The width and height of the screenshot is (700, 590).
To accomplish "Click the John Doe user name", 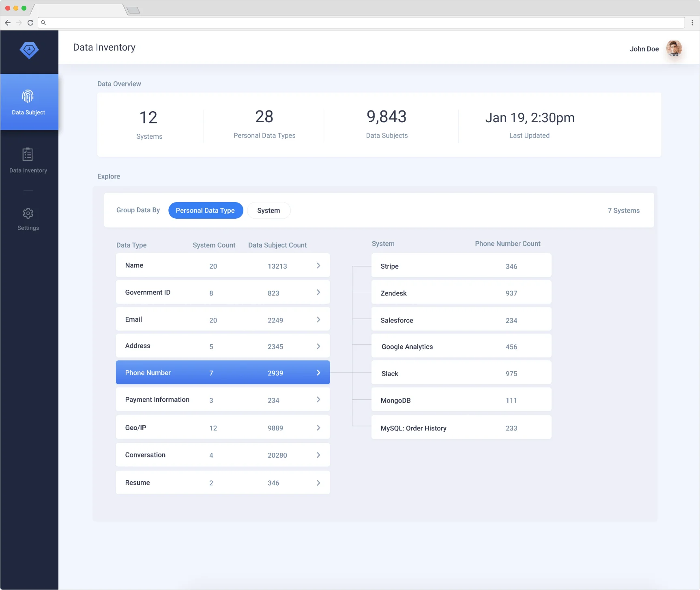I will coord(644,49).
